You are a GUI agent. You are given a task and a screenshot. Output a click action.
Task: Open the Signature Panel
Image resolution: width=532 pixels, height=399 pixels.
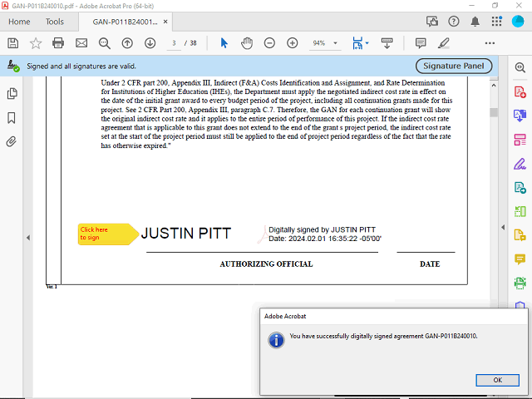point(454,66)
